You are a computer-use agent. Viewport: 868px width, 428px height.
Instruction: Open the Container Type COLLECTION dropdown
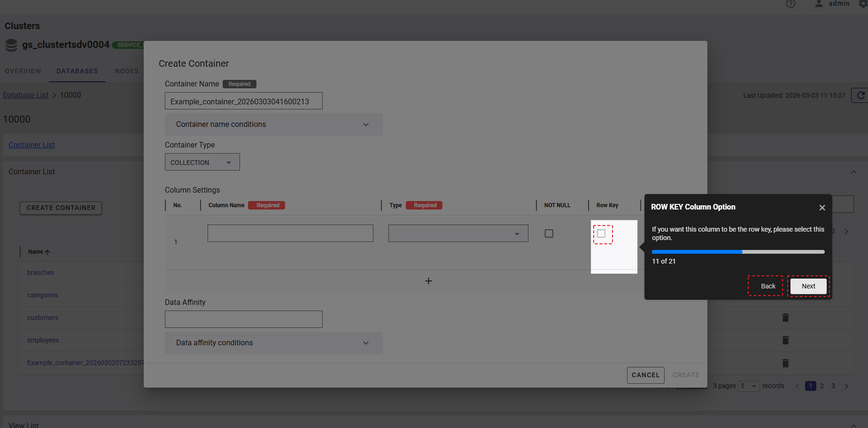(202, 163)
